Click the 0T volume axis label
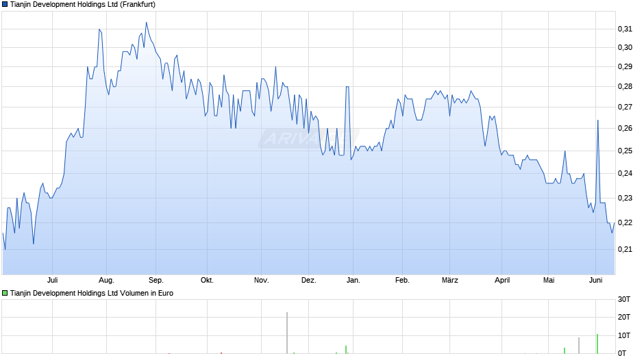 pyautogui.click(x=622, y=353)
